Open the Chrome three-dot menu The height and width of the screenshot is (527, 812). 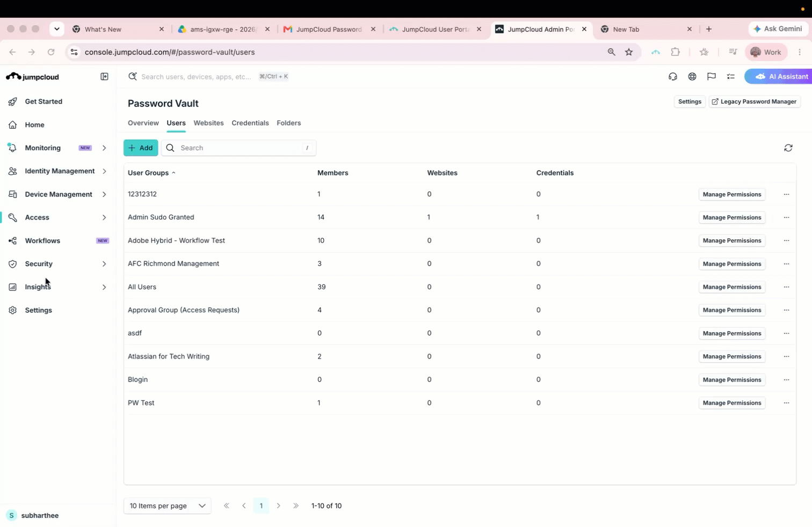coord(800,52)
